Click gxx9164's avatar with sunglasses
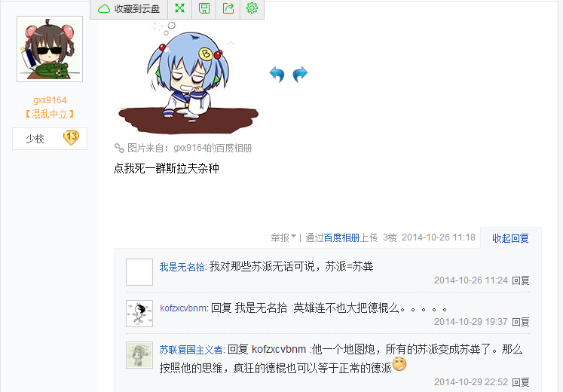 coord(50,49)
